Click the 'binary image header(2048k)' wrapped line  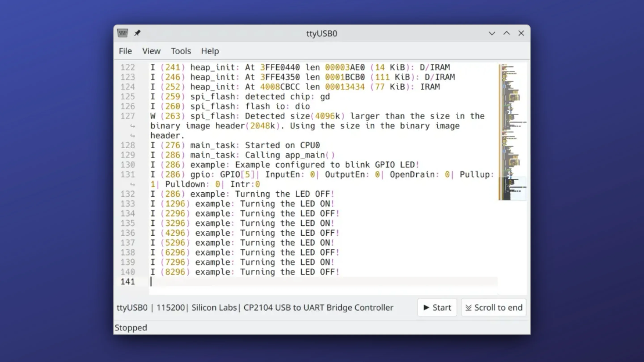(x=305, y=126)
